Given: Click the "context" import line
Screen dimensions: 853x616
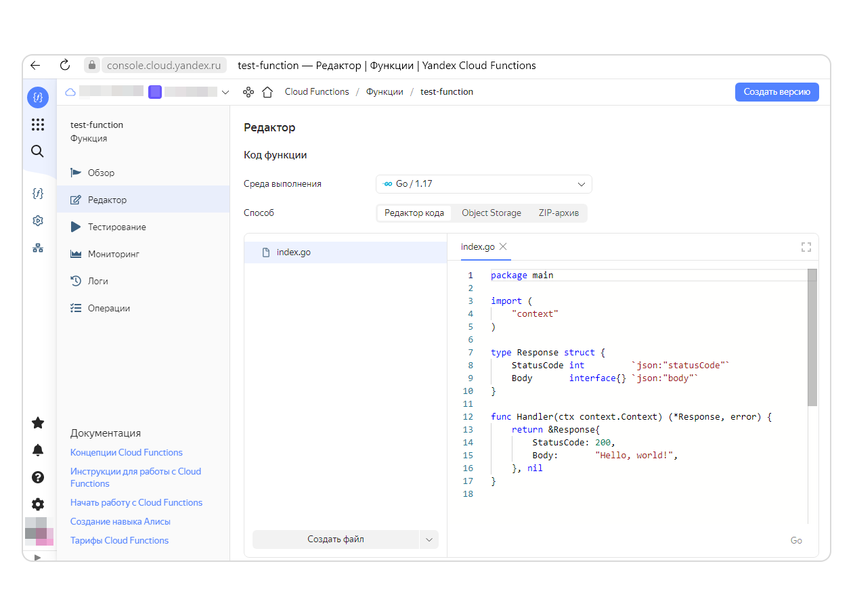Looking at the screenshot, I should coord(535,314).
